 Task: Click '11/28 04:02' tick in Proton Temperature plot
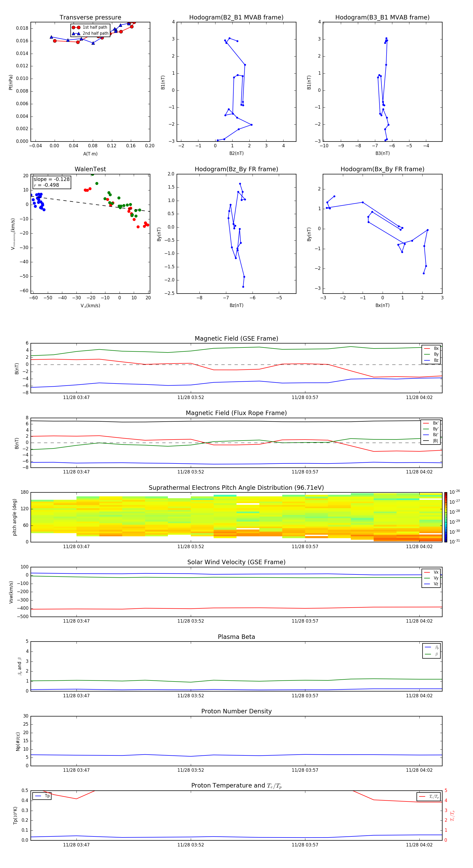419,845
